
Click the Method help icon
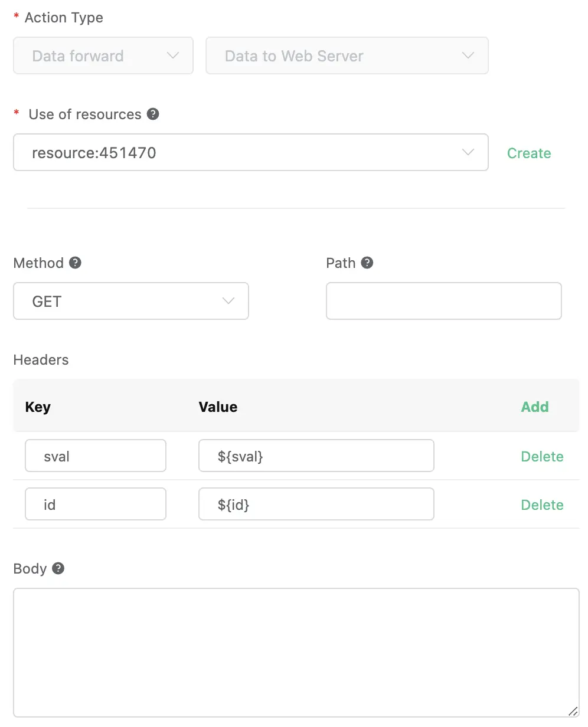pos(75,263)
